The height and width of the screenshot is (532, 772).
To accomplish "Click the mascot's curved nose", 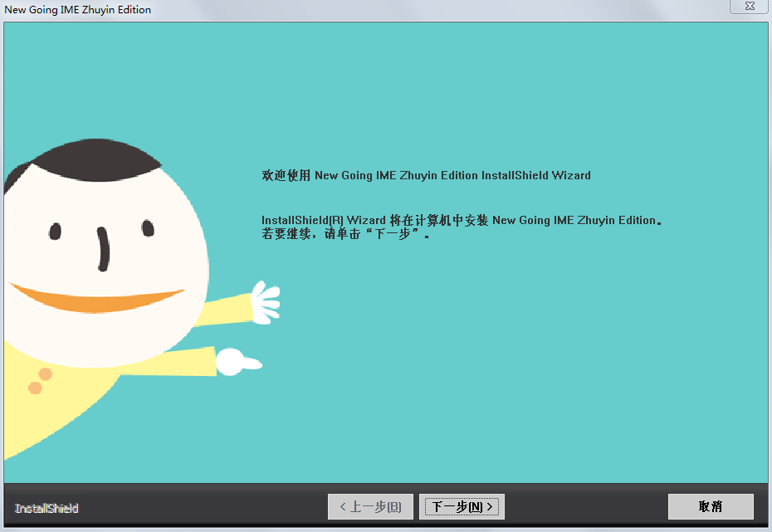I will pos(103,249).
